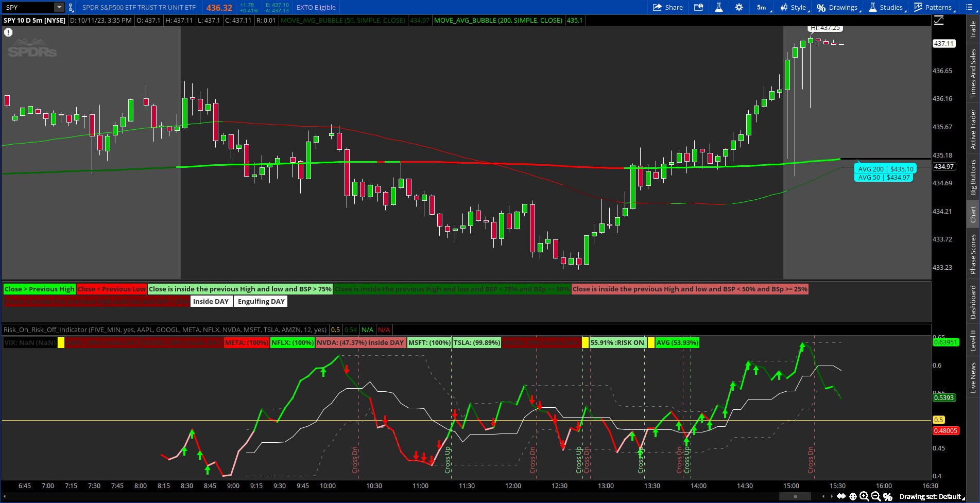Open Studies in the top toolbar

tap(887, 7)
